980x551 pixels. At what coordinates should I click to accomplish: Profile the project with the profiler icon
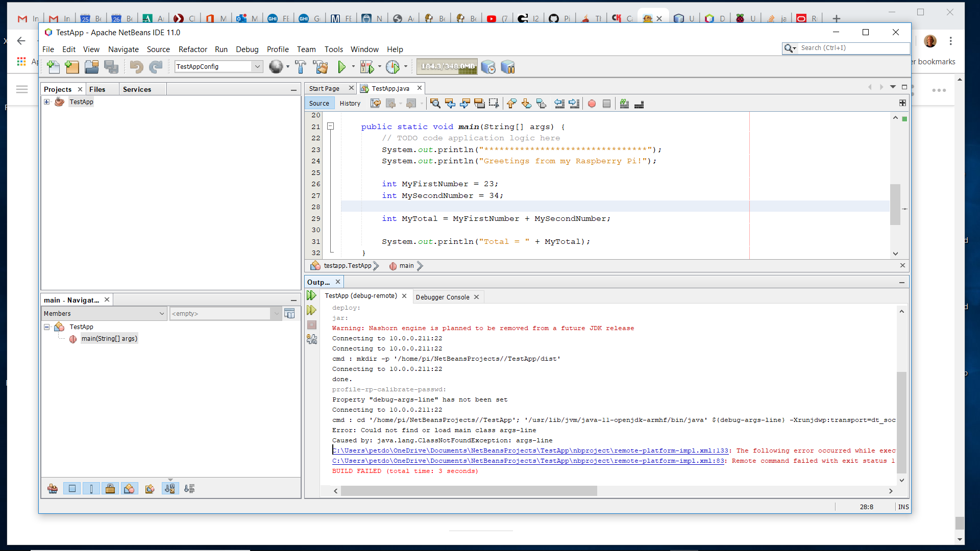(393, 67)
